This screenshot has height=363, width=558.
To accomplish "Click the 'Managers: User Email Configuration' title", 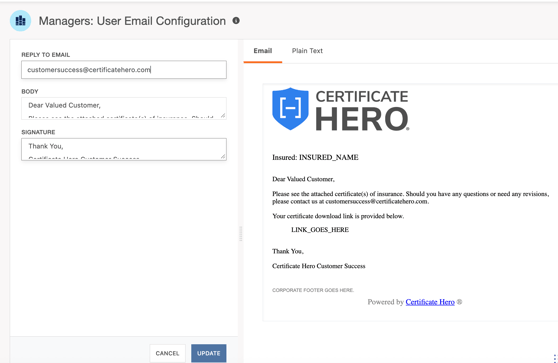I will point(132,21).
